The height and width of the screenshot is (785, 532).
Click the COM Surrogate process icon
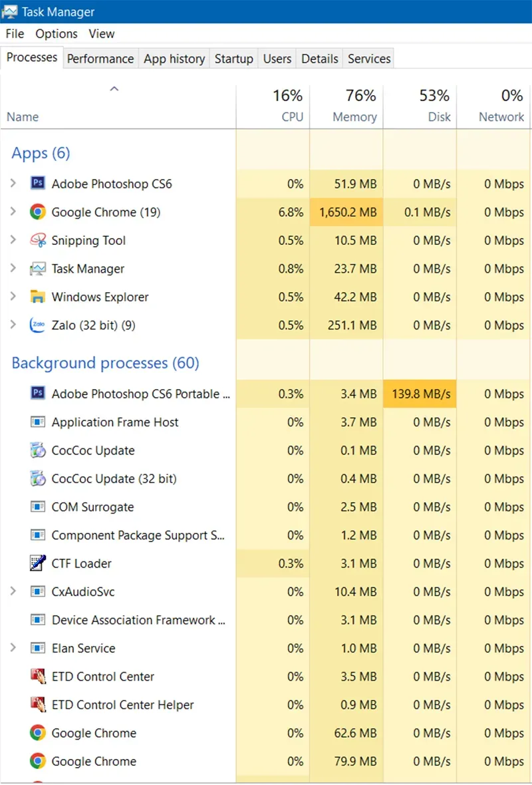coord(38,506)
